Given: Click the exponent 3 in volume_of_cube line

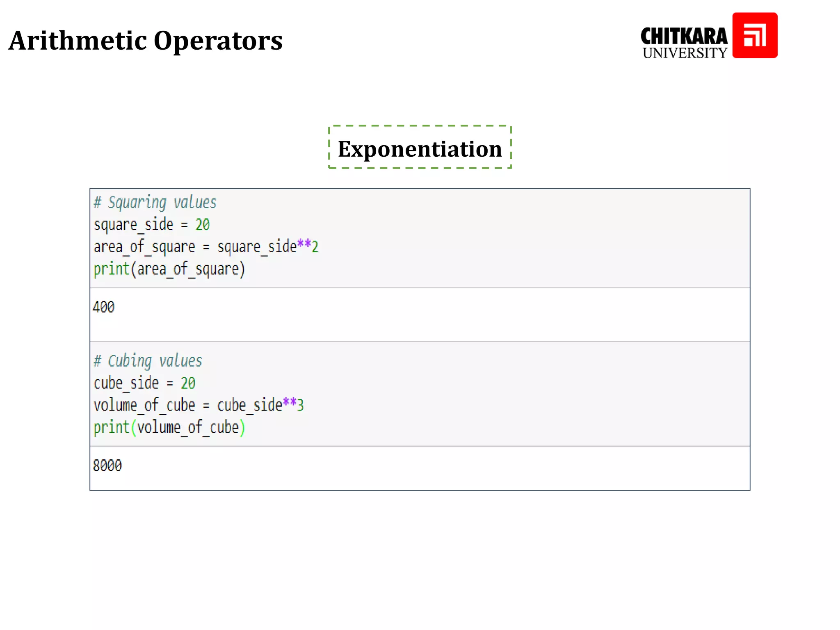Looking at the screenshot, I should pyautogui.click(x=301, y=405).
